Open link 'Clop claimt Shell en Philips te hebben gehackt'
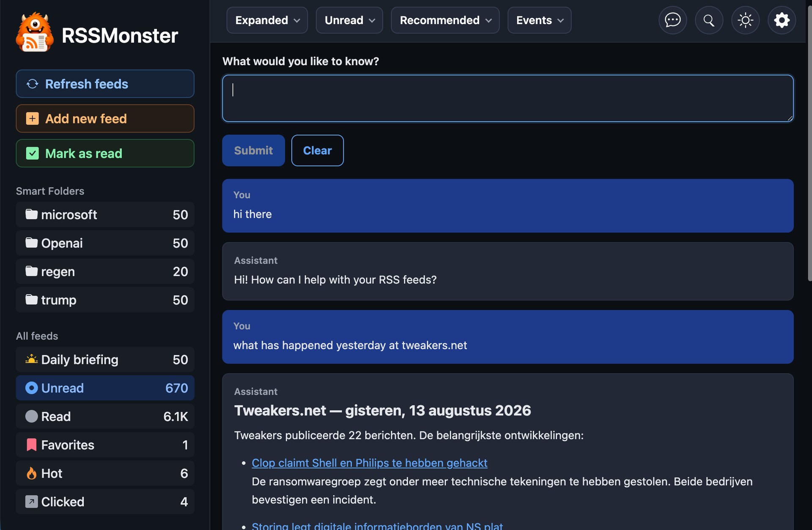Image resolution: width=812 pixels, height=530 pixels. [x=370, y=463]
